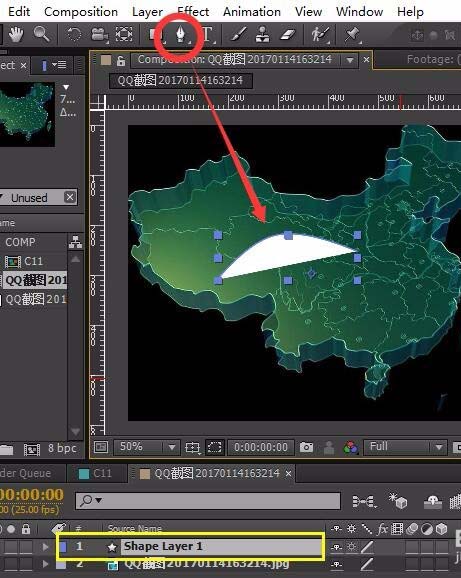Open the 50% magnification dropdown

click(171, 448)
